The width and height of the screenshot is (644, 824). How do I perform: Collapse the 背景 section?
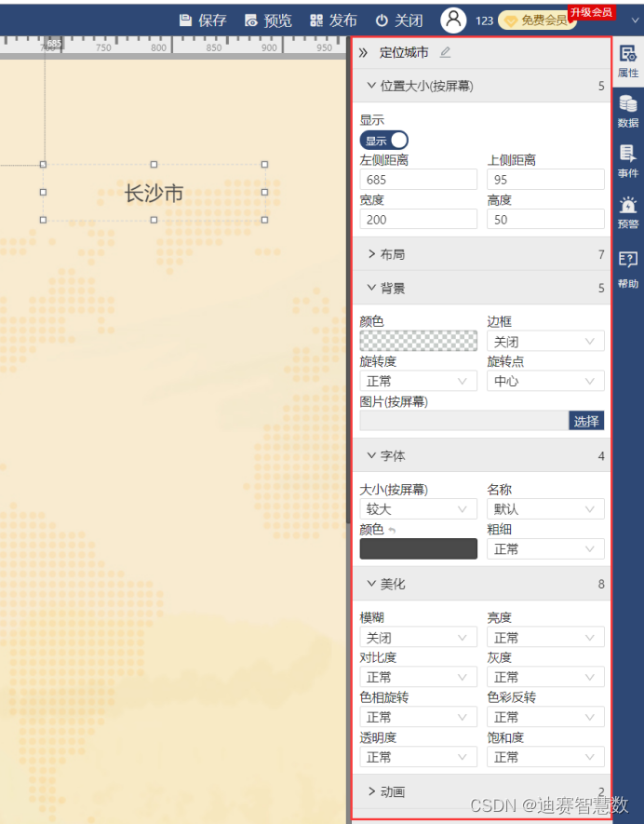(x=482, y=288)
